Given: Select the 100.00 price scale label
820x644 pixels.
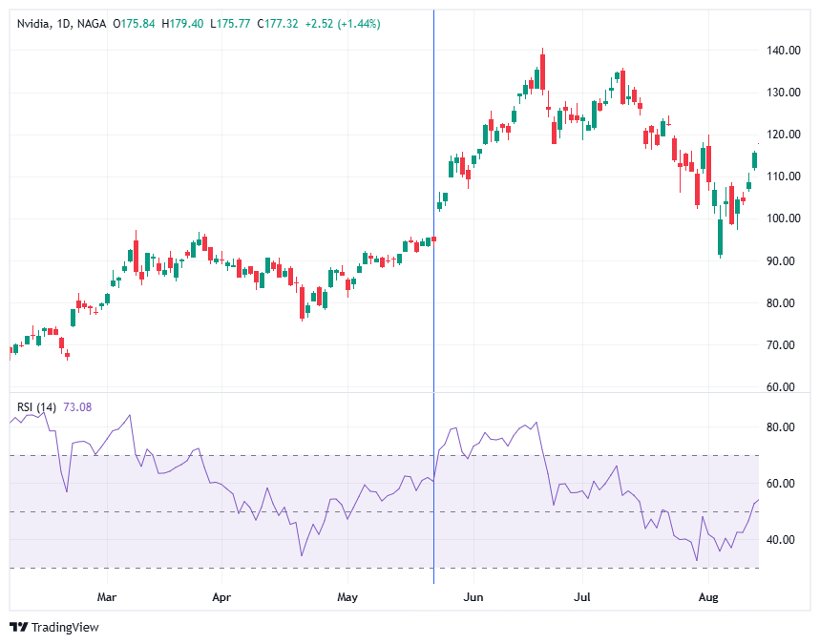Looking at the screenshot, I should click(784, 218).
